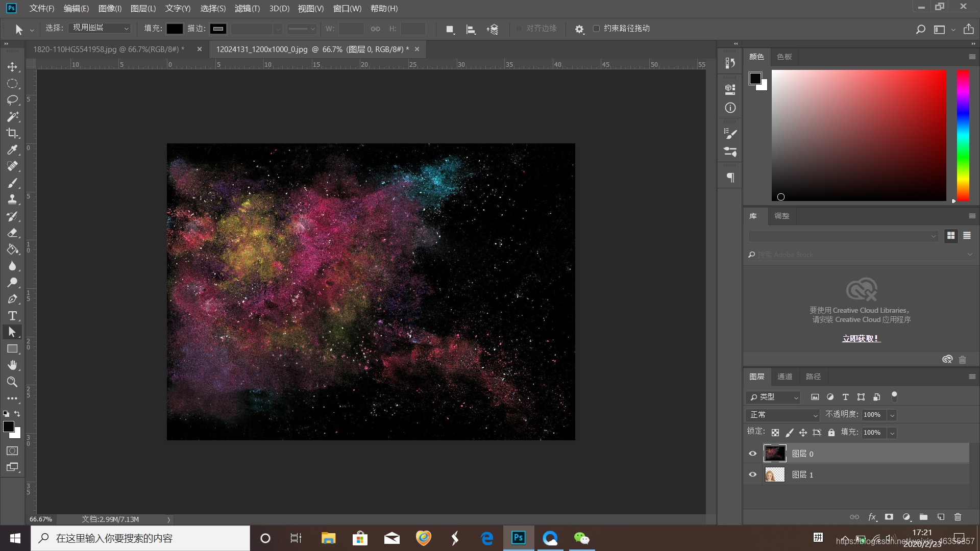Image resolution: width=980 pixels, height=551 pixels.
Task: Click the delete layer trash icon
Action: [x=958, y=517]
